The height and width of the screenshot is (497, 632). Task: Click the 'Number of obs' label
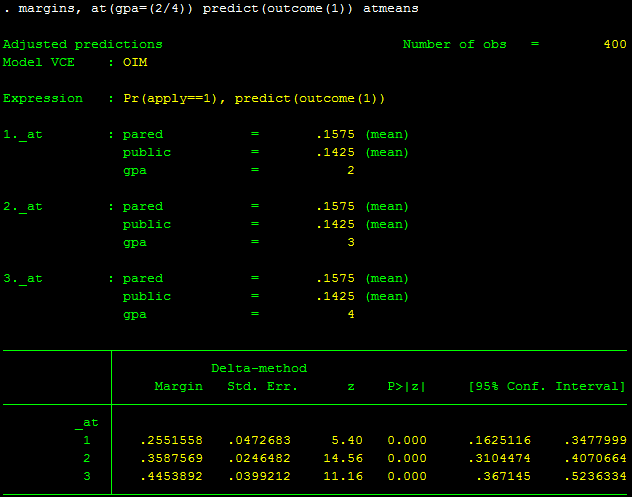(x=454, y=44)
